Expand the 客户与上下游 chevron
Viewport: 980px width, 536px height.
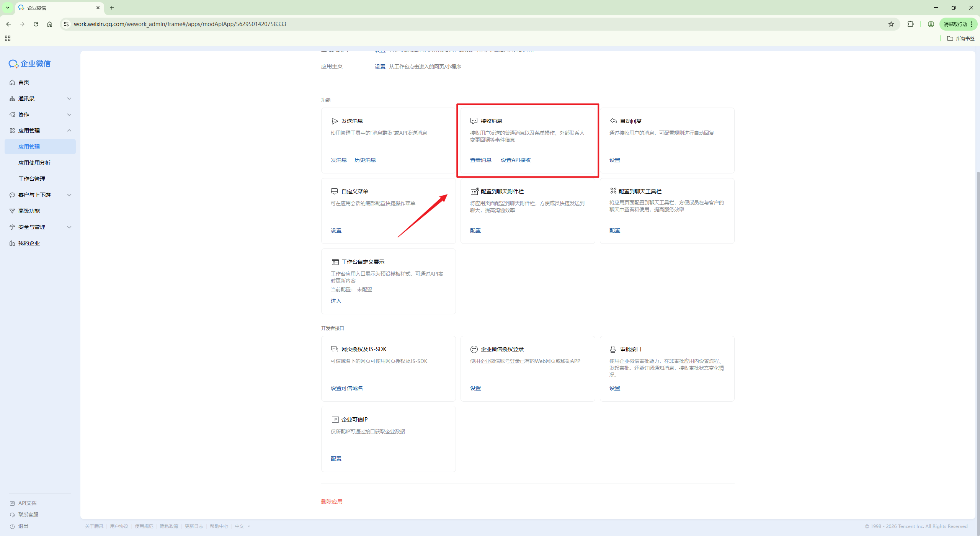pyautogui.click(x=69, y=195)
